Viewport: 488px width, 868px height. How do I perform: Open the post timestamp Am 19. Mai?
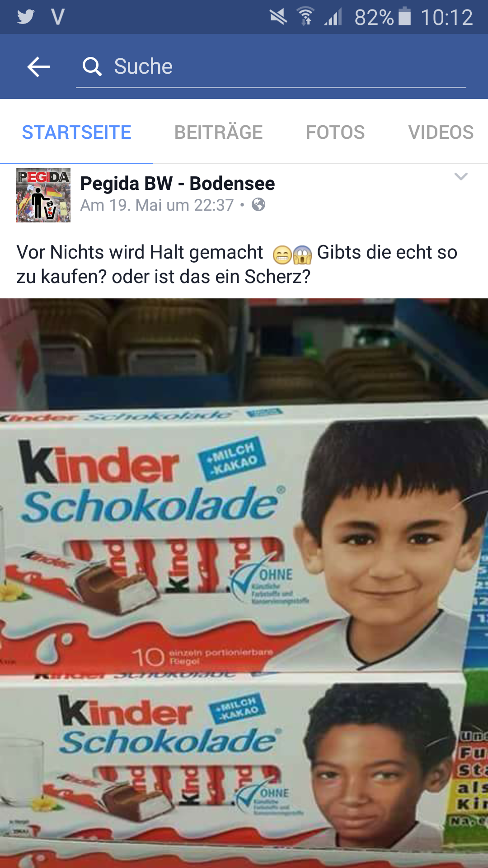[x=157, y=205]
